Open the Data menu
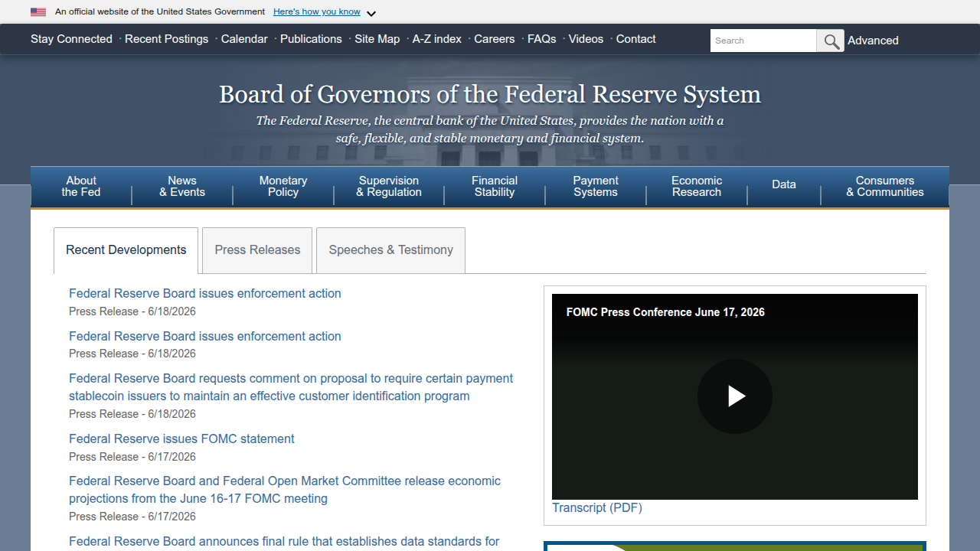This screenshot has width=980, height=551. click(784, 184)
